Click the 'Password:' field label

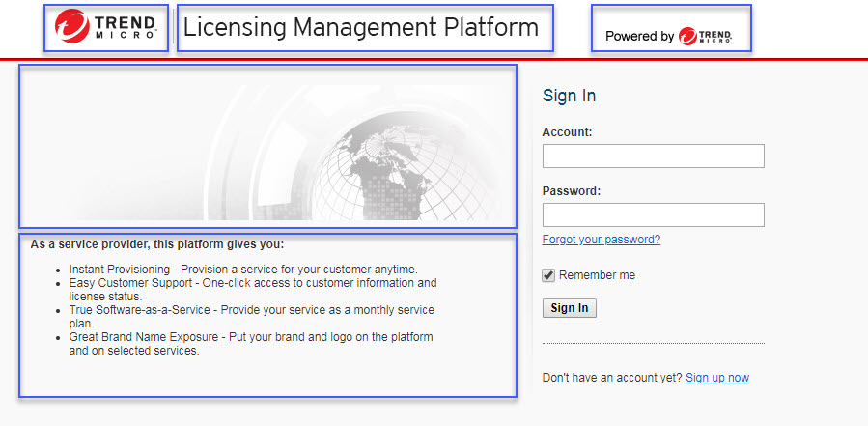572,191
